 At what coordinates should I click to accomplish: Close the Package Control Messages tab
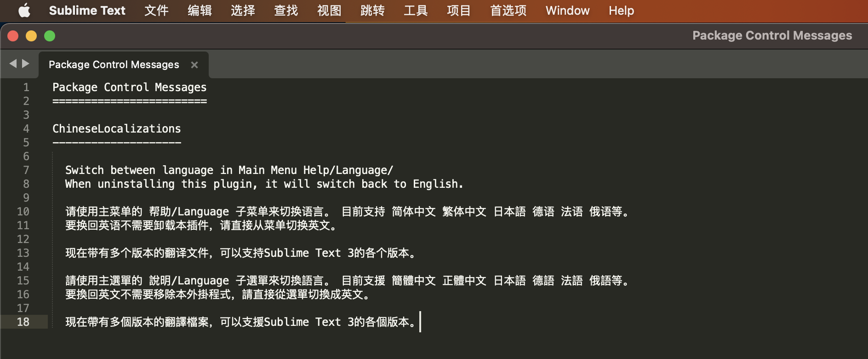coord(194,65)
